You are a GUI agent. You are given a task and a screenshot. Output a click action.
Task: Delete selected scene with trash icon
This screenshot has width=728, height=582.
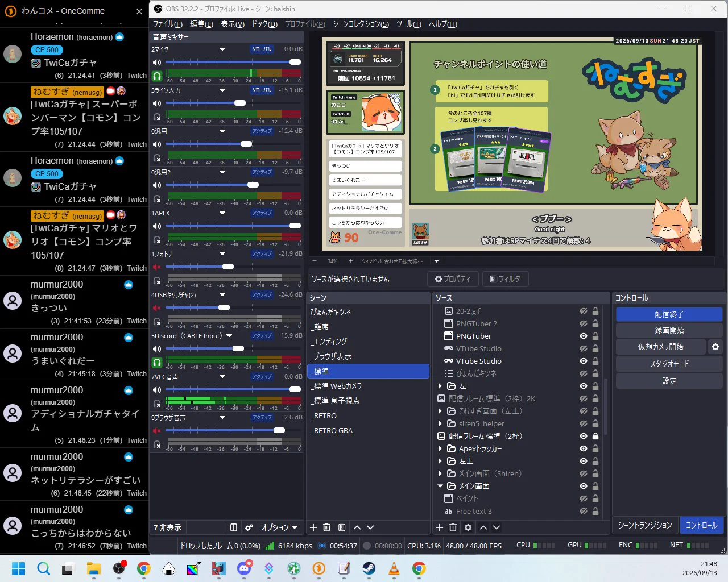pyautogui.click(x=327, y=527)
